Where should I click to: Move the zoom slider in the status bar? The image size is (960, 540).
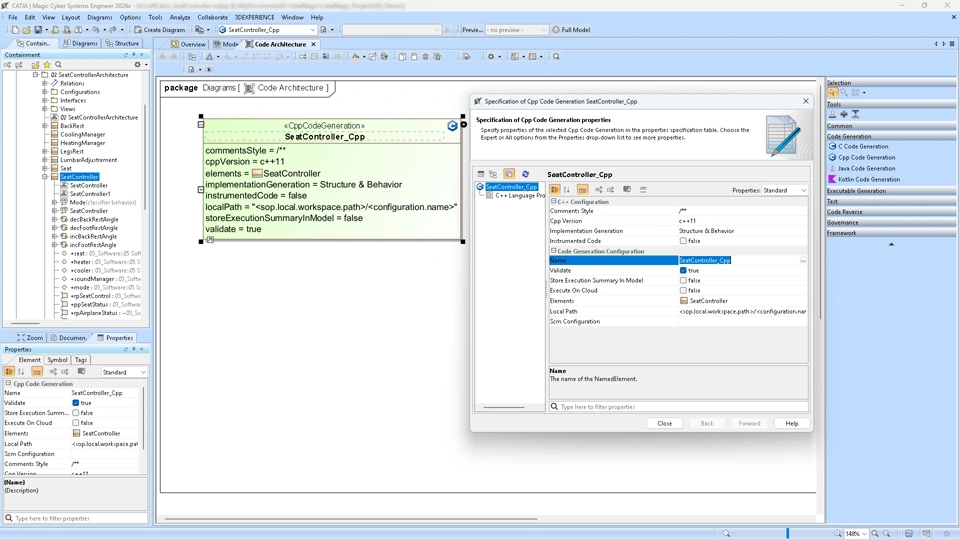pos(787,533)
